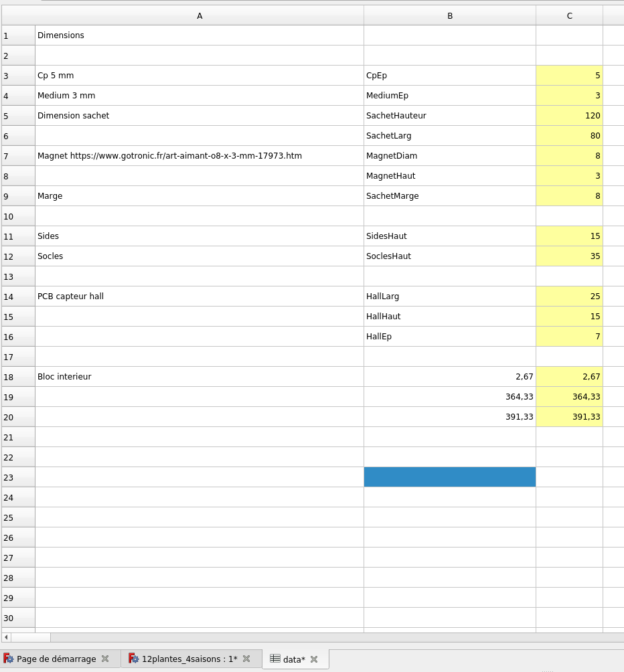Screen dimensions: 624x672
Task: Select the MagnetDiam cell
Action: (449, 156)
